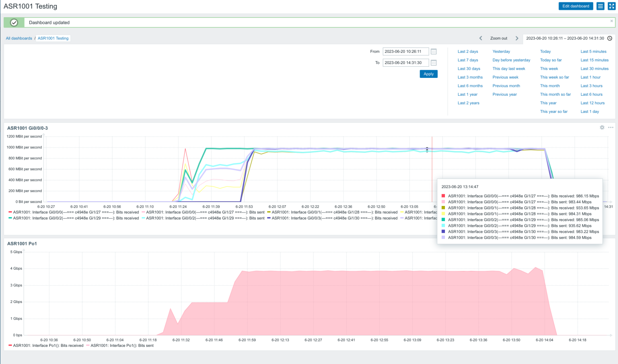Screen dimensions: 618x364
Task: Click Zoom out time range
Action: tap(499, 38)
